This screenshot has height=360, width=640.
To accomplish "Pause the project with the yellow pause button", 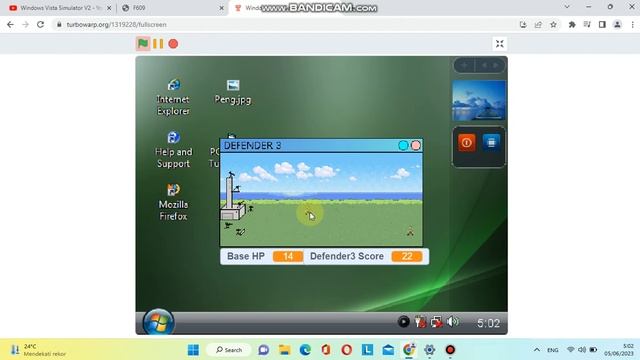I will [x=158, y=44].
